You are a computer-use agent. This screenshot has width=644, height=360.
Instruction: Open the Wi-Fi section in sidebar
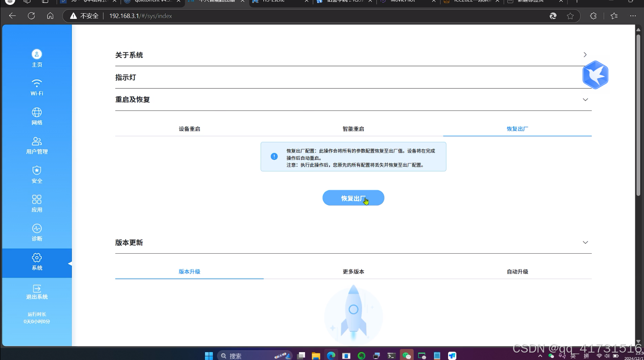(x=37, y=83)
